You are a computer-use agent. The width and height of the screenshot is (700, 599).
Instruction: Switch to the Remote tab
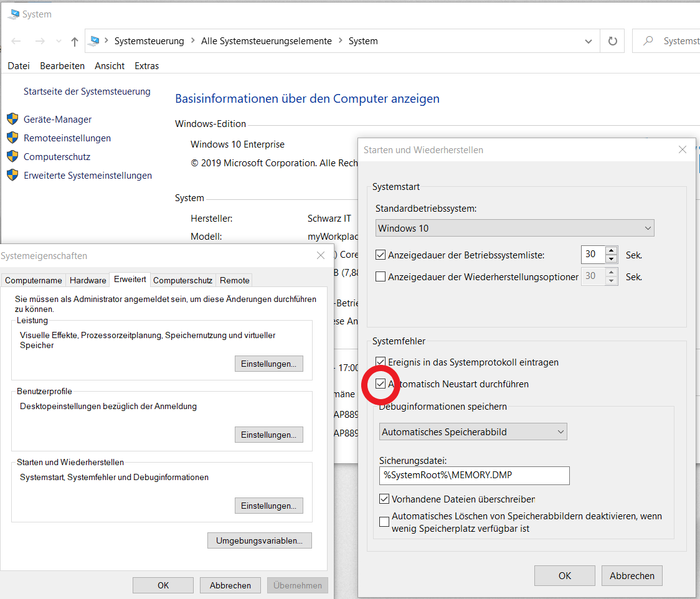[x=234, y=280]
